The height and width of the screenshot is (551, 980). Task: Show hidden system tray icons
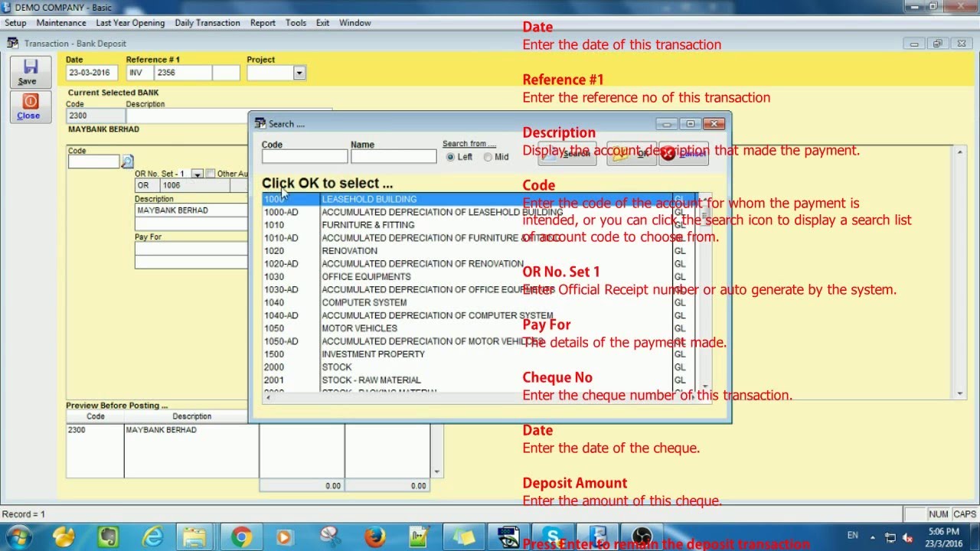pyautogui.click(x=873, y=537)
